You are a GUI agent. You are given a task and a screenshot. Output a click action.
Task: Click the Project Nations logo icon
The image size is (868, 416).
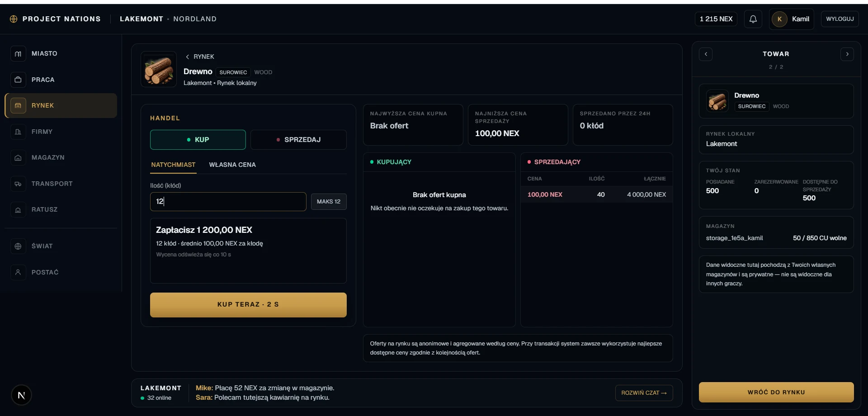[x=14, y=19]
